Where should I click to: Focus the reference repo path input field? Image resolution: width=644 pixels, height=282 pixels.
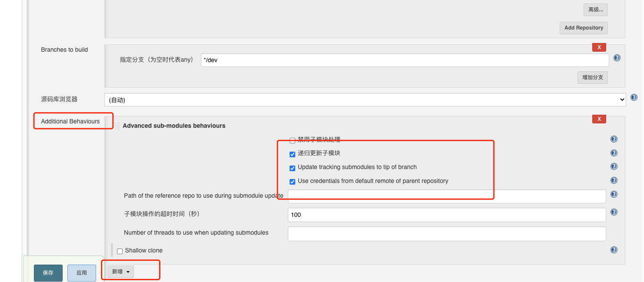(447, 196)
